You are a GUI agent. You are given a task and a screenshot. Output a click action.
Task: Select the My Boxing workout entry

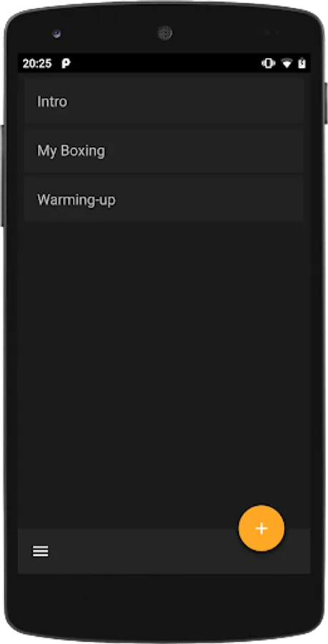pos(164,150)
